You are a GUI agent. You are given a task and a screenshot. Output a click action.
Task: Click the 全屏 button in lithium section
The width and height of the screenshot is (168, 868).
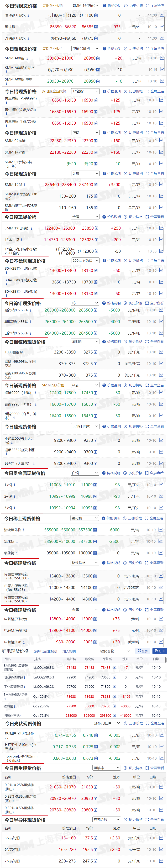(x=142, y=651)
